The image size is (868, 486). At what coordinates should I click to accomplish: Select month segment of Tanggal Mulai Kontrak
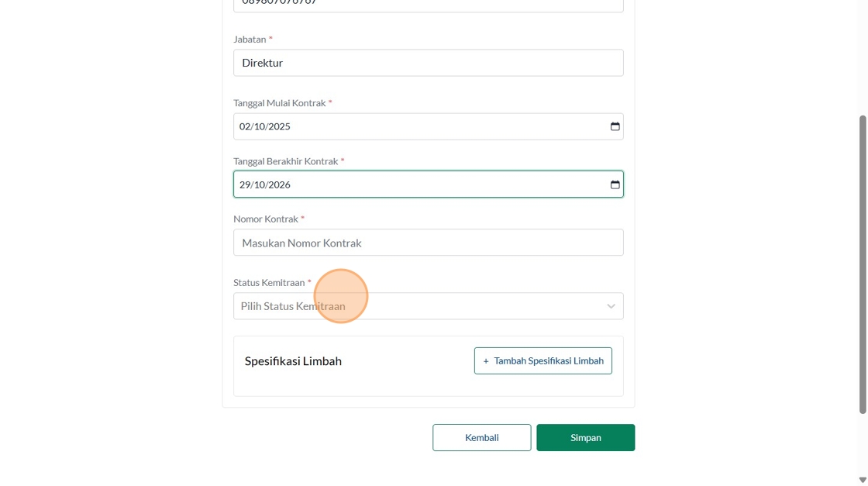click(260, 126)
